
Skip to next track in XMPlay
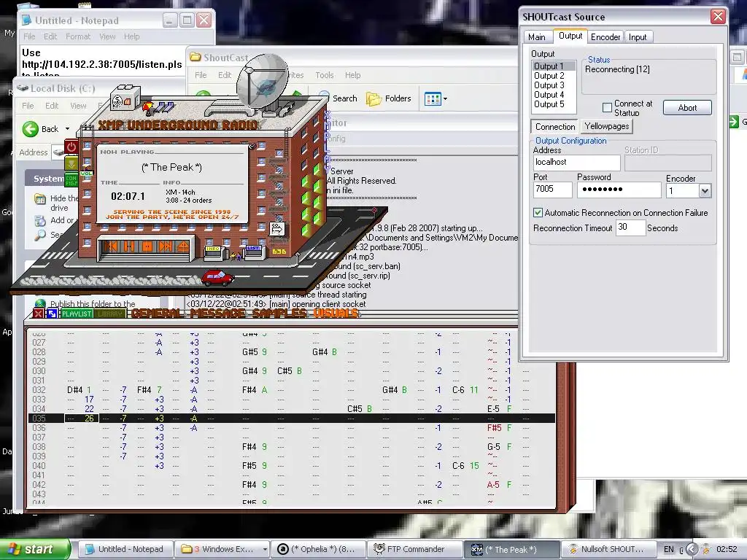[x=166, y=246]
